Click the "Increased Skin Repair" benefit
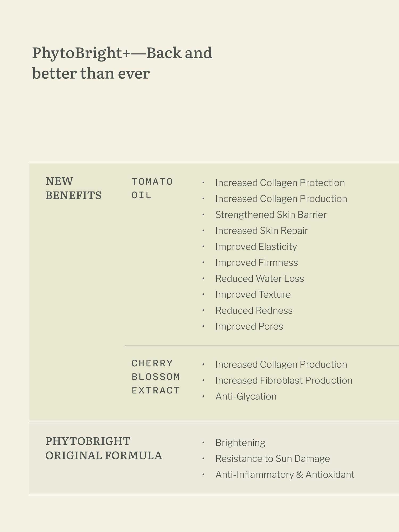Image resolution: width=399 pixels, height=532 pixels. click(261, 231)
